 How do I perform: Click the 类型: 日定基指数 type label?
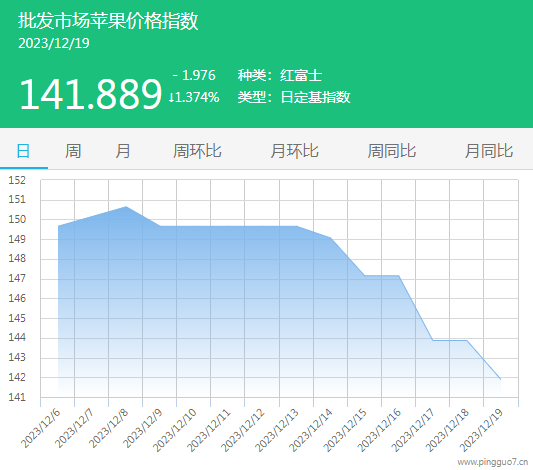point(294,97)
